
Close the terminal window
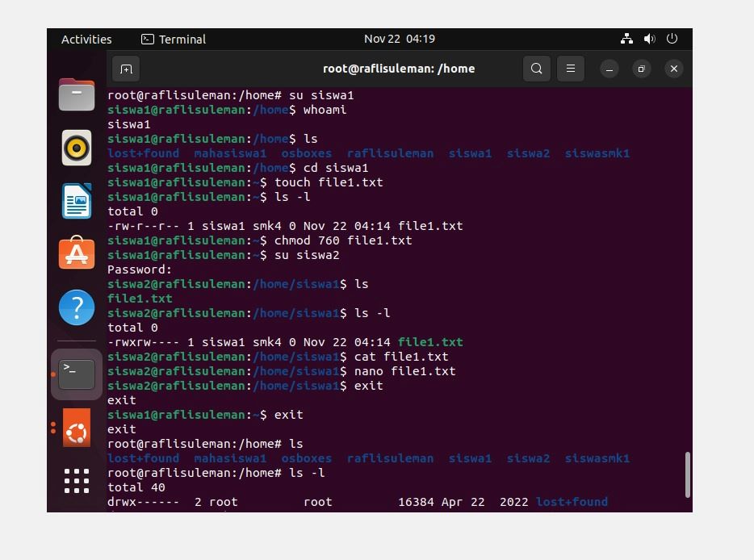[x=674, y=69]
